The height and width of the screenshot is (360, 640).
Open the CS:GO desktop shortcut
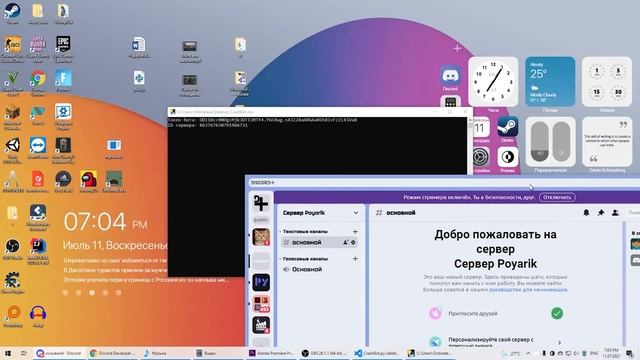[12, 46]
